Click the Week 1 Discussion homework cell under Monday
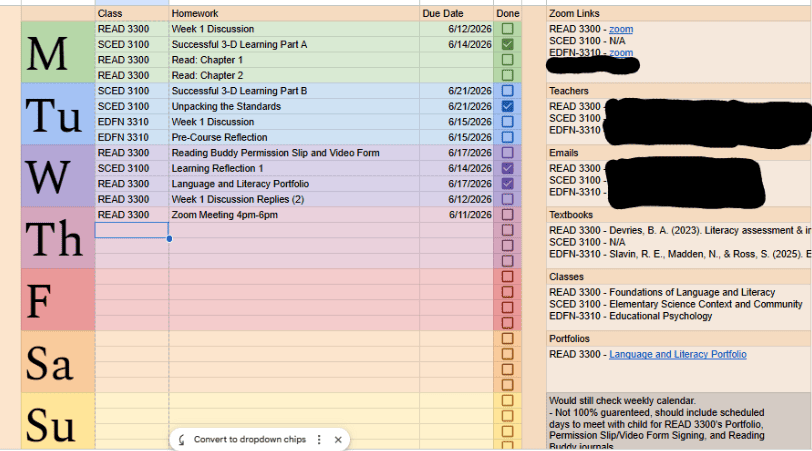This screenshot has height=451, width=812. (294, 29)
